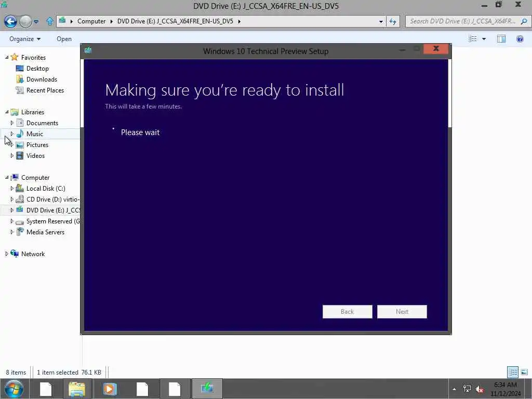Viewport: 532px width, 399px height.
Task: Click the Forward navigation arrow in Explorer
Action: click(x=25, y=21)
